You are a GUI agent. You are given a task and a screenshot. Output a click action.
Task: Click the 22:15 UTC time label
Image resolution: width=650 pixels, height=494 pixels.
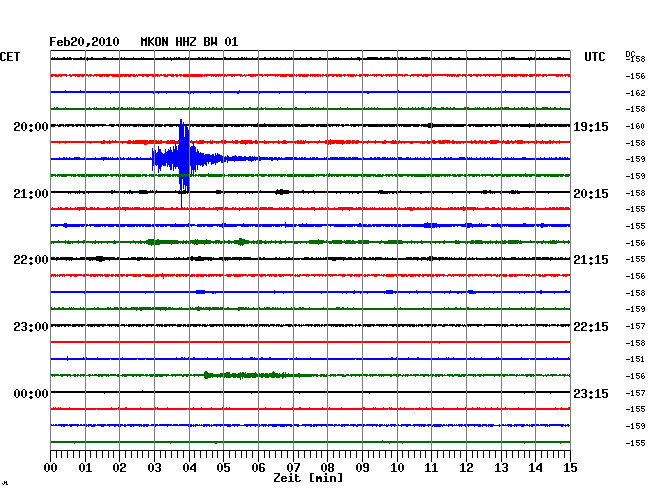[x=591, y=327]
